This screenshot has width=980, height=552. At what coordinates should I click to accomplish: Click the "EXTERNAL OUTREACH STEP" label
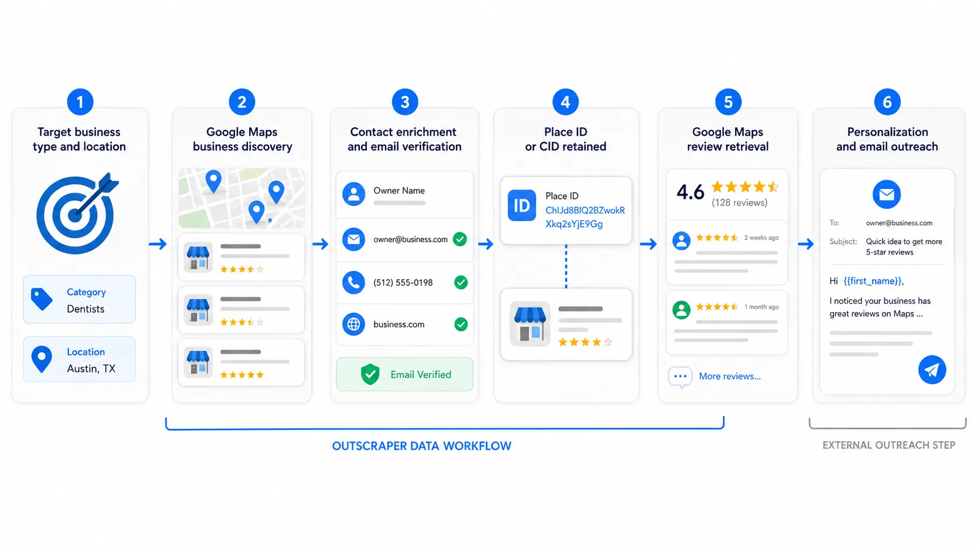click(889, 445)
